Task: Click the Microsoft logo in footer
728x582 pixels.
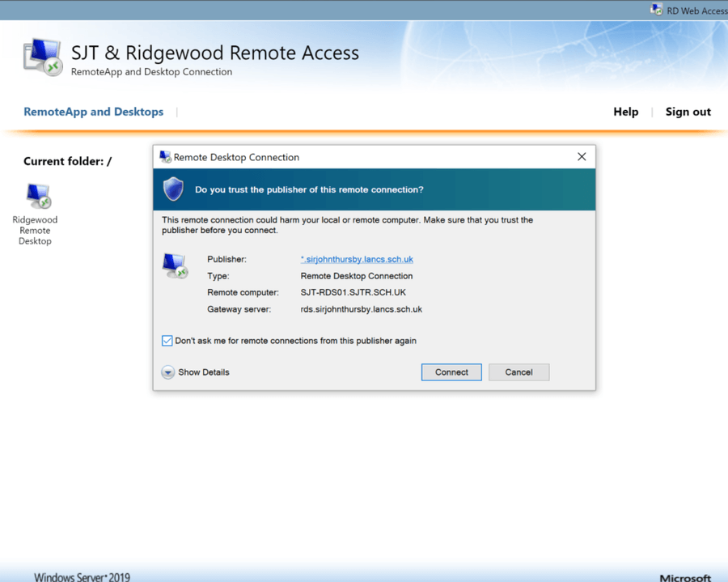Action: click(685, 577)
